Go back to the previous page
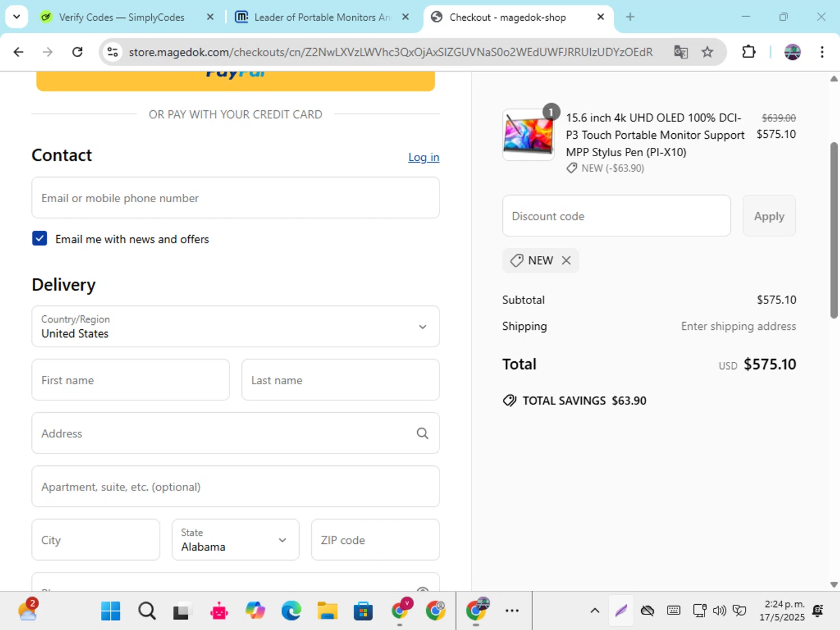Image resolution: width=840 pixels, height=630 pixels. click(18, 52)
